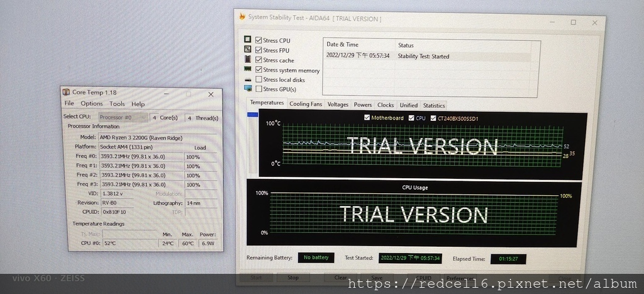Click the Test Started timestamp field
The height and width of the screenshot is (294, 644).
tap(410, 258)
